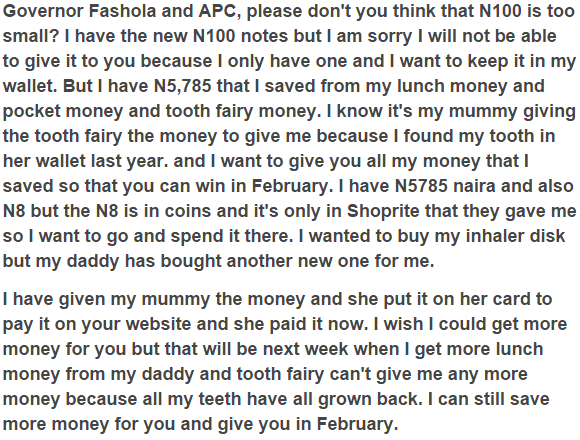
Task: Click the word 'small?' starting second line
Action: 31,36
